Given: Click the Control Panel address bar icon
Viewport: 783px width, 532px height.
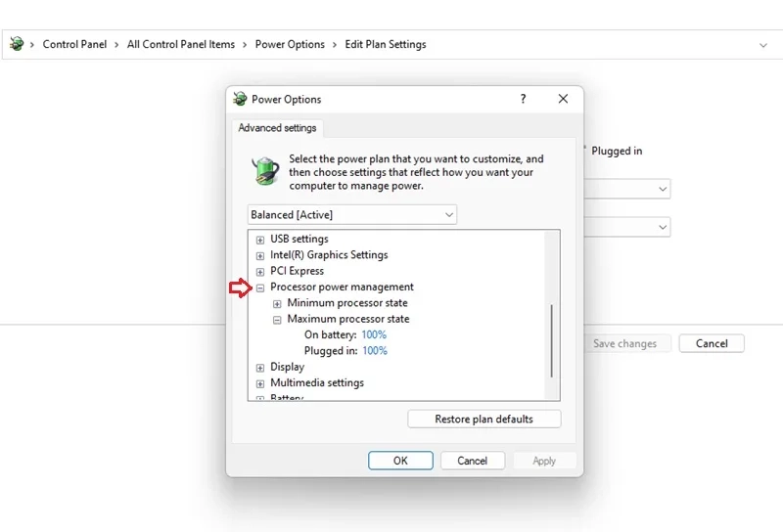Looking at the screenshot, I should click(17, 44).
